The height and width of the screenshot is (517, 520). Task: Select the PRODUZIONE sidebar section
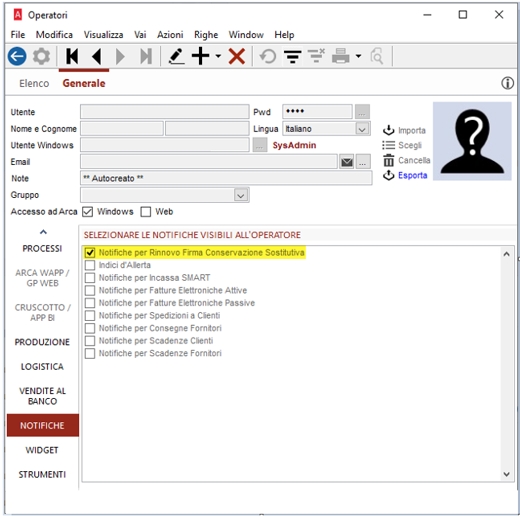(42, 342)
